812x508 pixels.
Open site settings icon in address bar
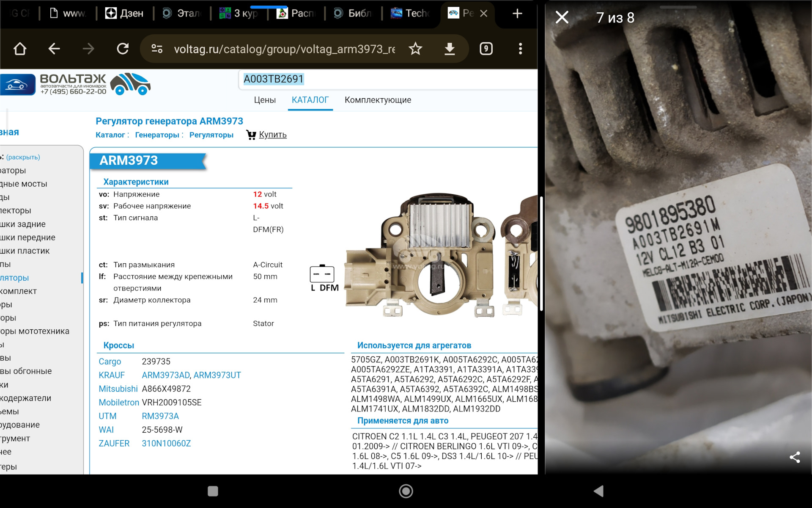point(157,49)
